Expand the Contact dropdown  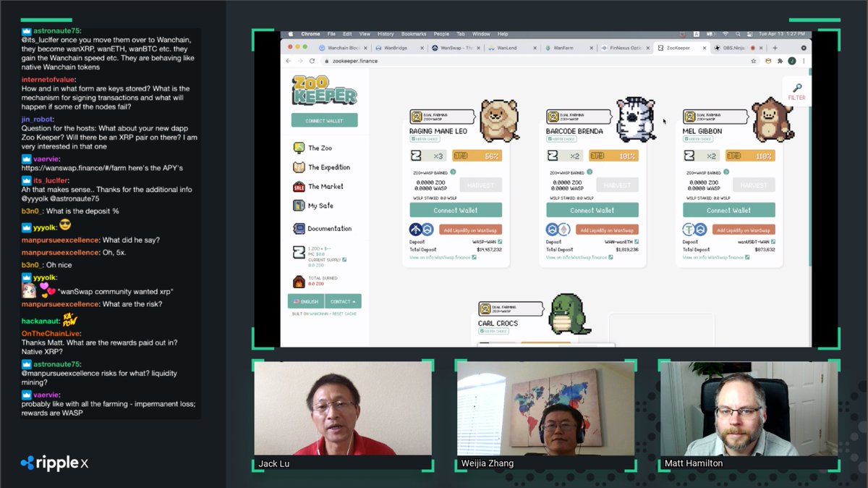(x=343, y=301)
